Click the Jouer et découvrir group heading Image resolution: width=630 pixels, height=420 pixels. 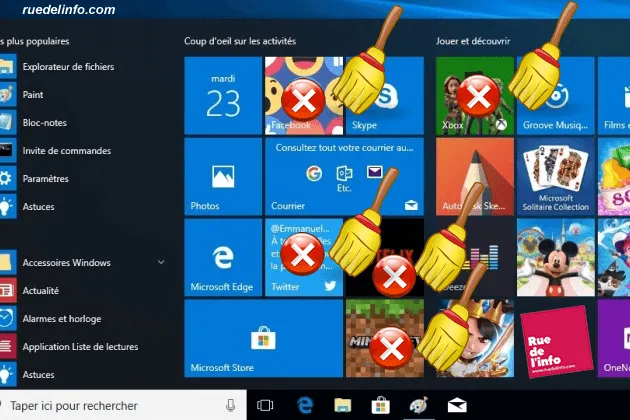473,41
